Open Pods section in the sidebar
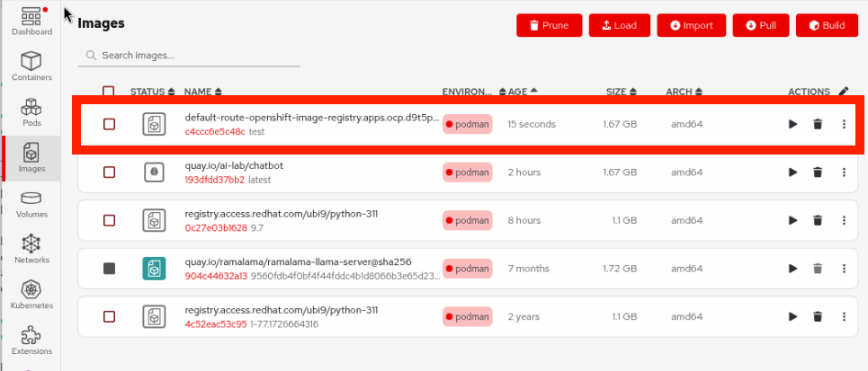This screenshot has width=868, height=371. 31,111
